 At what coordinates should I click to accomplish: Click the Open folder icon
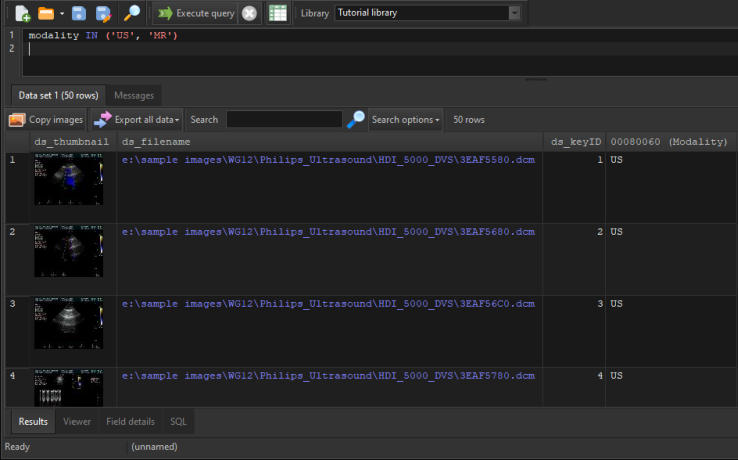(x=46, y=13)
